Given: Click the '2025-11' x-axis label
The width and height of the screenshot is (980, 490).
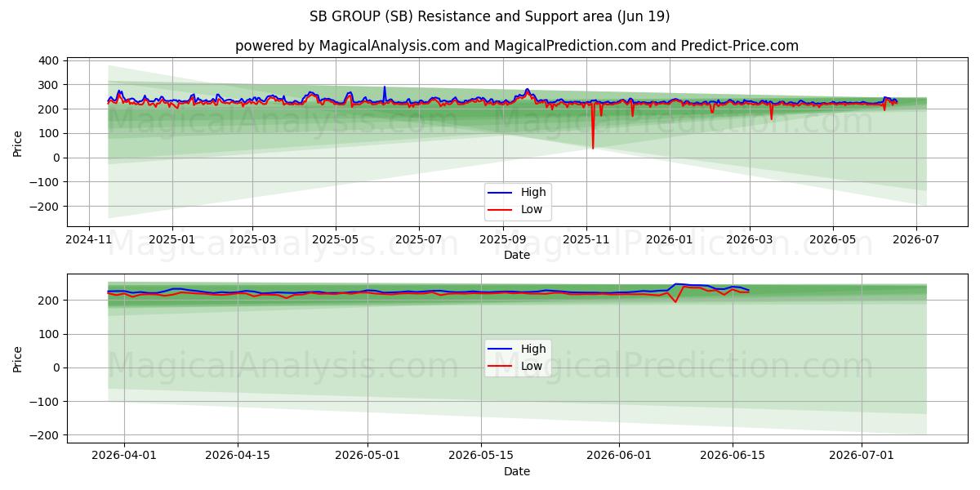Looking at the screenshot, I should coord(586,241).
